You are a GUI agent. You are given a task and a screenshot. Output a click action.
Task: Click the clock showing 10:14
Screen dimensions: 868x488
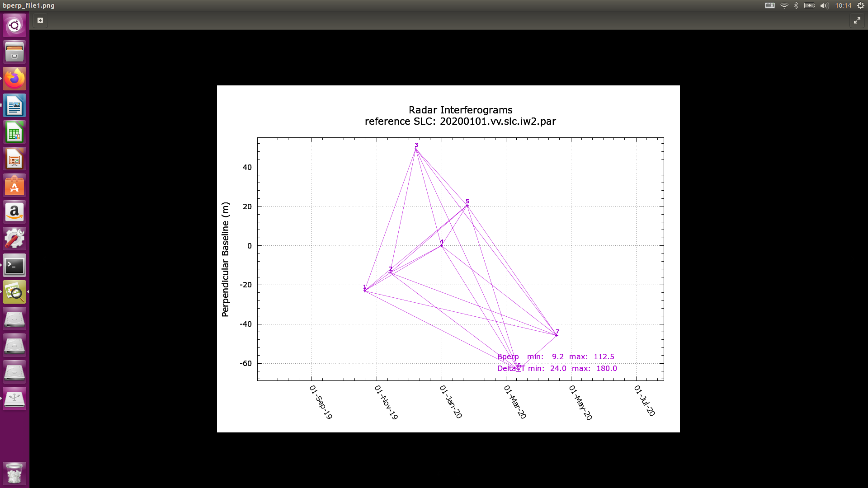843,5
